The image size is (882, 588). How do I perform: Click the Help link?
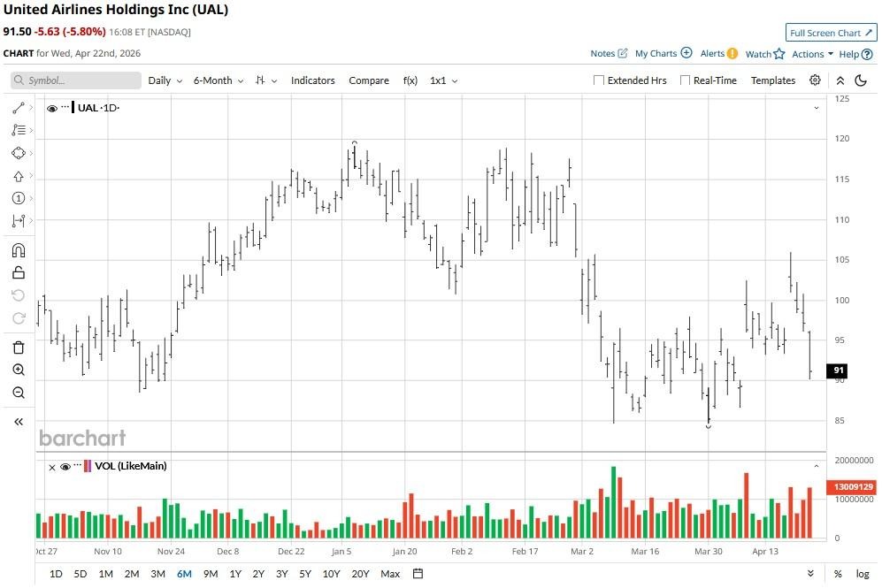tap(848, 54)
